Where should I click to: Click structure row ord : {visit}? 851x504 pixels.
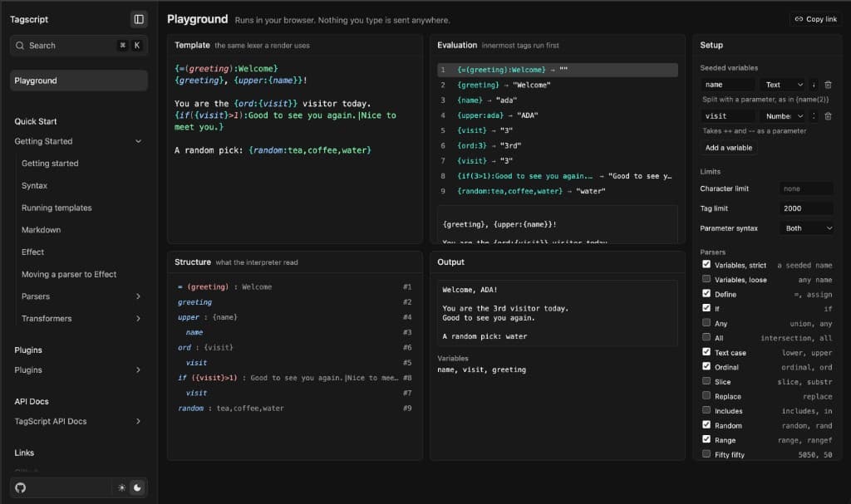click(295, 348)
